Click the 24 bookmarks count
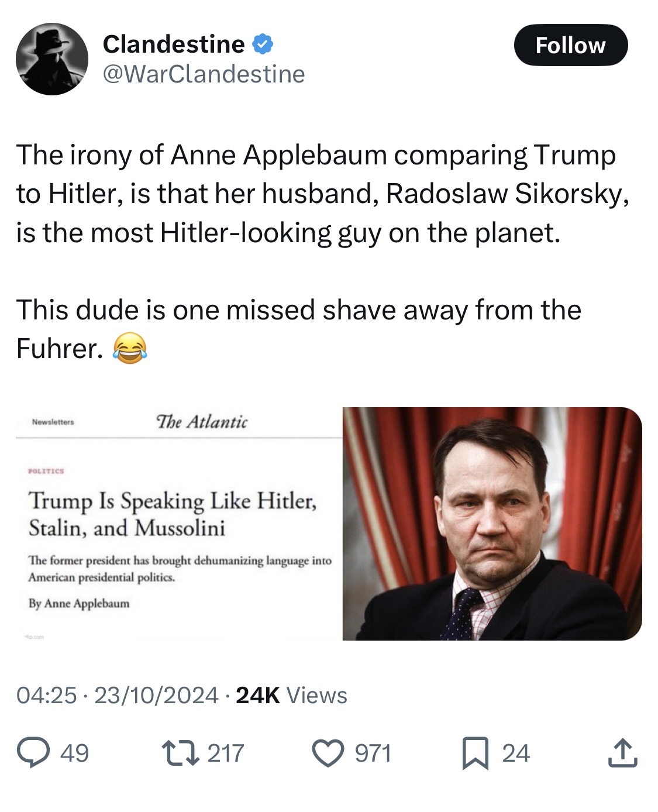658x812 pixels. click(515, 753)
